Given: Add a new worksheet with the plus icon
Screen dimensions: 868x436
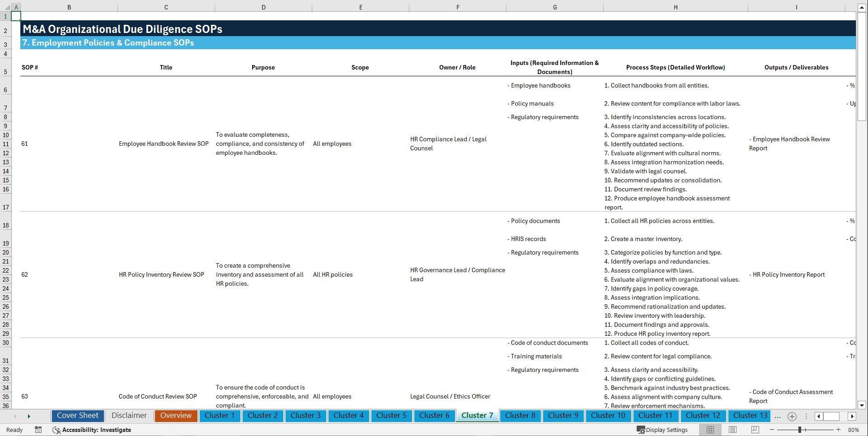Looking at the screenshot, I should (x=792, y=416).
